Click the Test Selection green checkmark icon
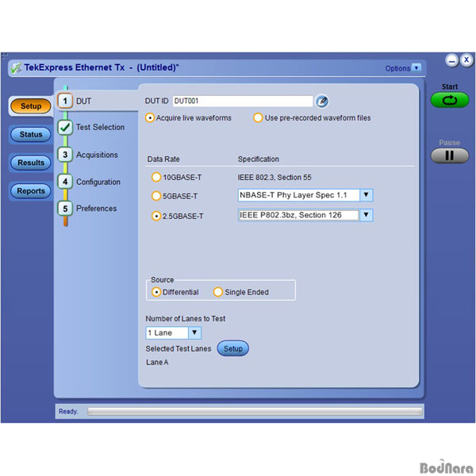The width and height of the screenshot is (476, 476). [65, 128]
